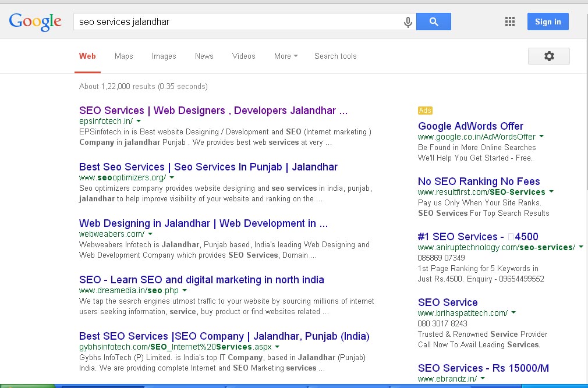Open Best SEO Services SEO Company Jalandhar result
The width and height of the screenshot is (588, 388).
224,336
